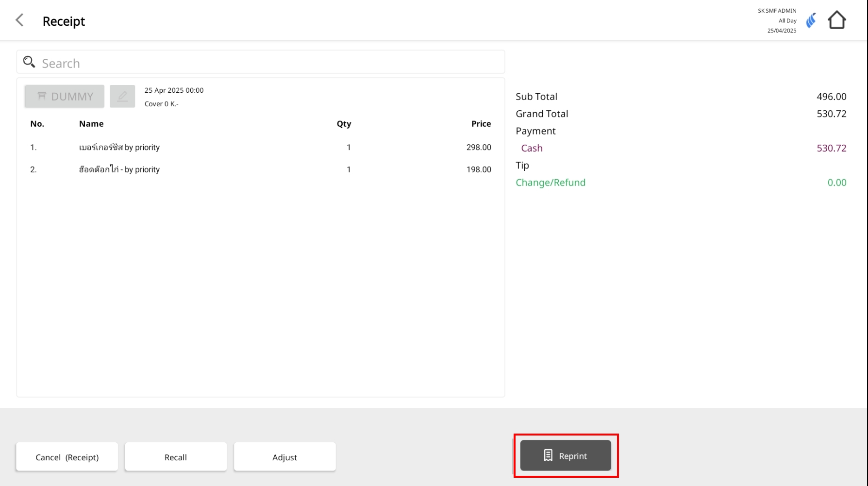Screen dimensions: 868x486
Task: Click the Name column header
Action: (91, 124)
